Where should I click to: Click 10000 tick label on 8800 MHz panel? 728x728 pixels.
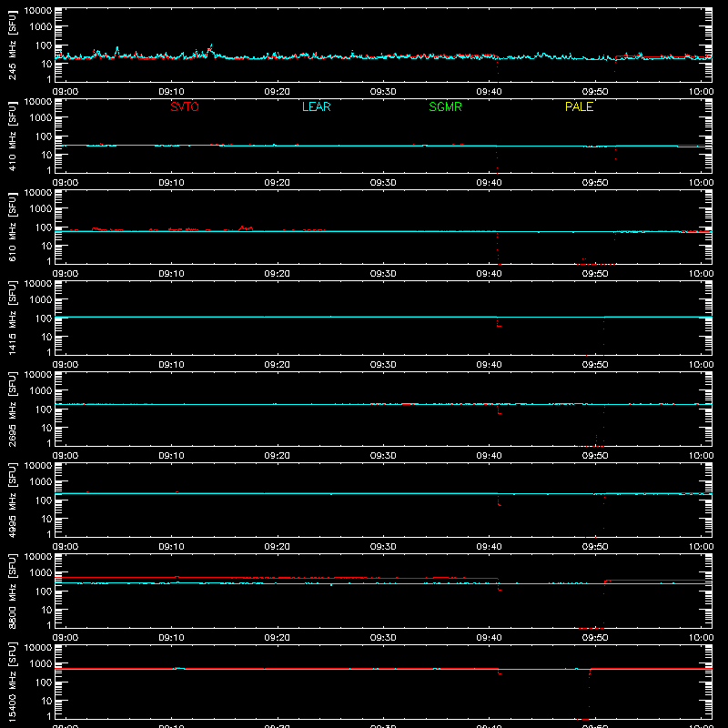tap(38, 557)
